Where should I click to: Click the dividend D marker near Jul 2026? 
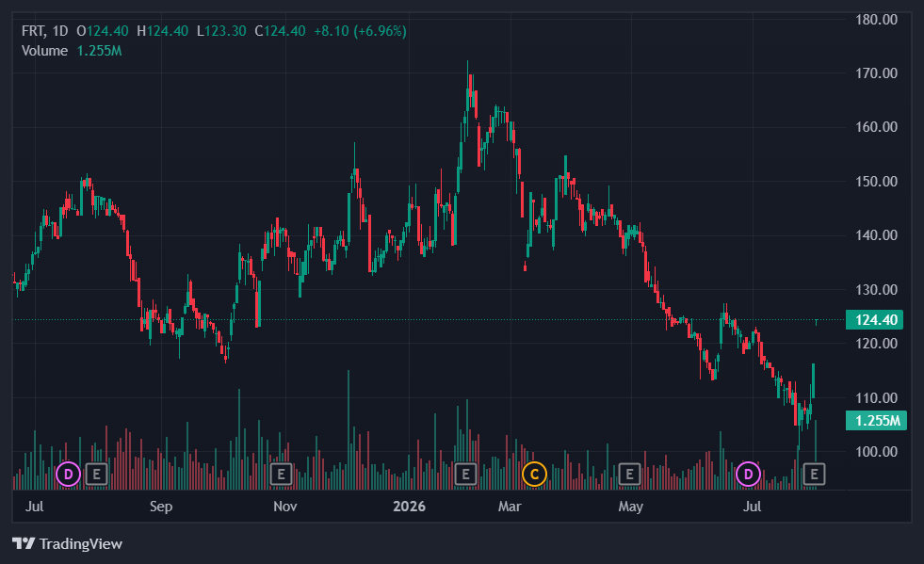tap(749, 474)
